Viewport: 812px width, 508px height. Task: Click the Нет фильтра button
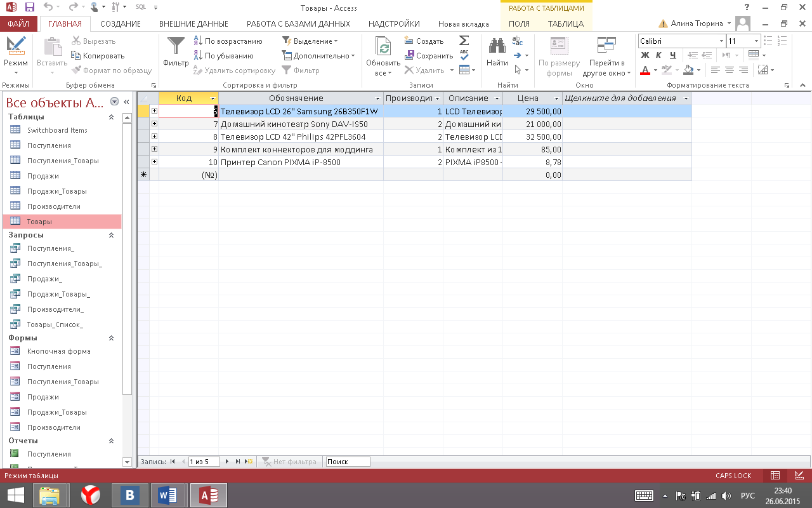(289, 462)
